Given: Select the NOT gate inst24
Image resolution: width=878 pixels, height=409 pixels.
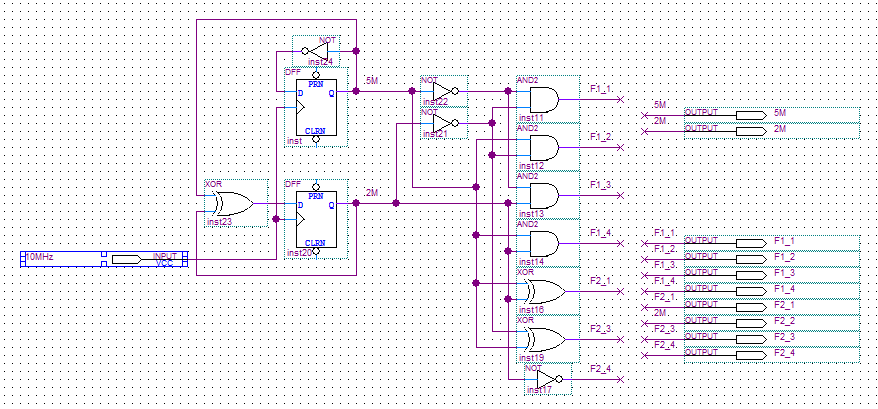Looking at the screenshot, I should point(315,50).
